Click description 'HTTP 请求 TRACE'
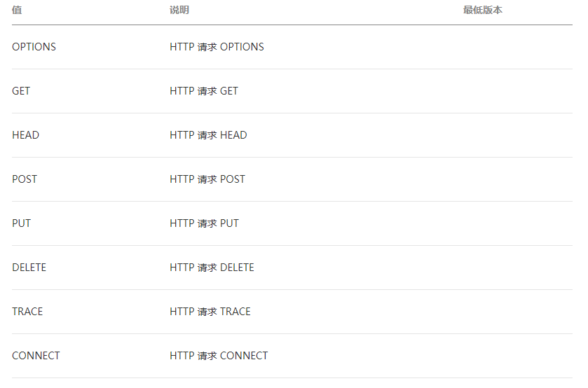This screenshot has width=588, height=388. [210, 312]
